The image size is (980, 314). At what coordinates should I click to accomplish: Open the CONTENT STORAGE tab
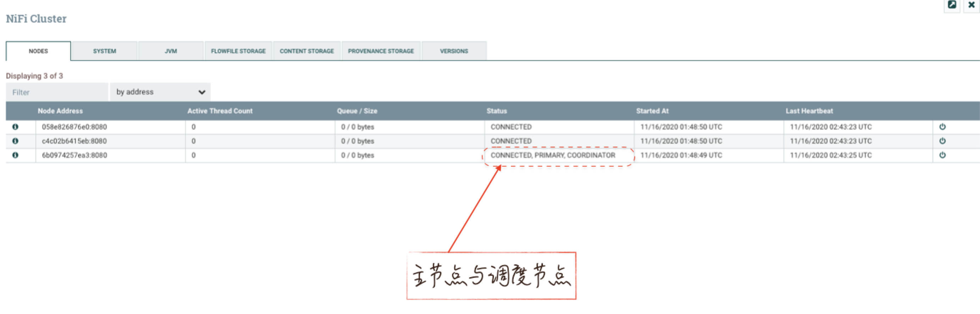[307, 51]
